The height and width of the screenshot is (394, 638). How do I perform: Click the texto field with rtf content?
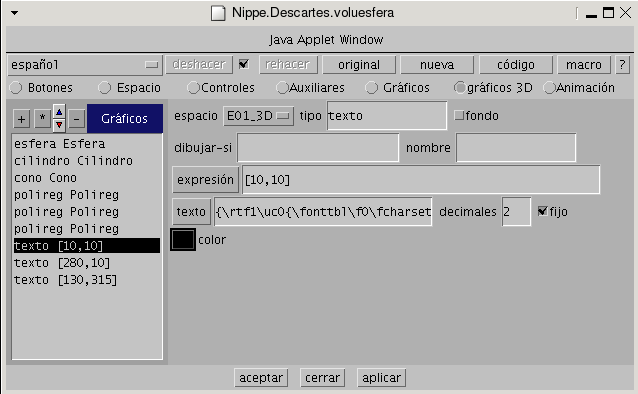[x=323, y=212]
